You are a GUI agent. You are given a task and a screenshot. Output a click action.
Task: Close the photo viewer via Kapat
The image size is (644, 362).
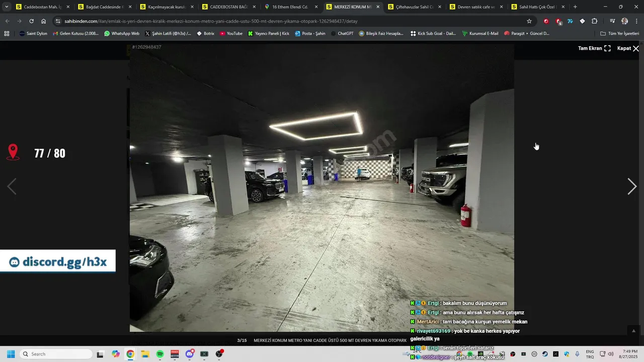tap(628, 48)
